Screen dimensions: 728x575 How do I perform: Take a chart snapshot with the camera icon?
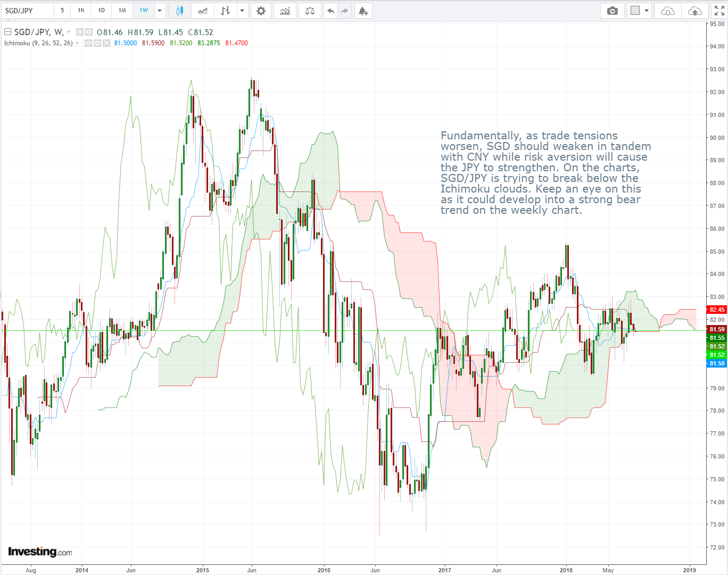click(611, 11)
